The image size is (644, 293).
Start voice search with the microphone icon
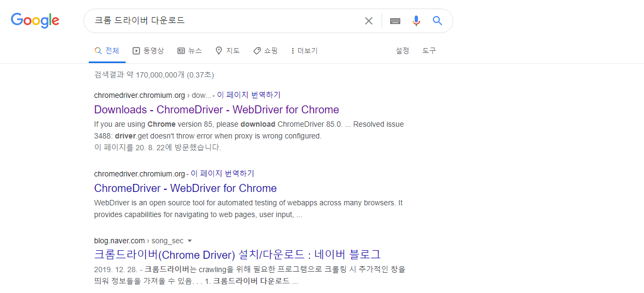coord(416,21)
